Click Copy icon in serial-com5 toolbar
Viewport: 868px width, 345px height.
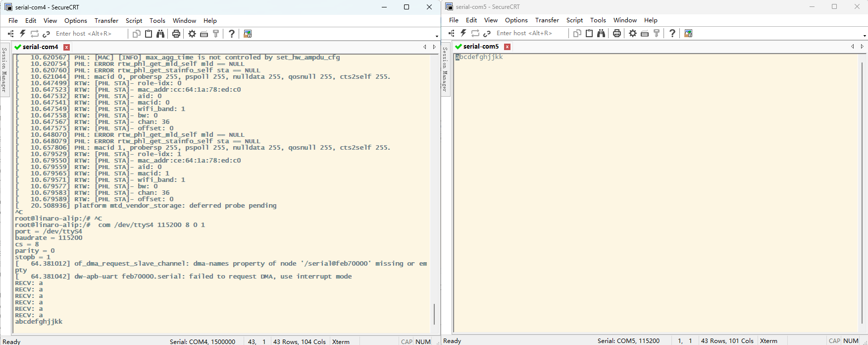tap(577, 33)
